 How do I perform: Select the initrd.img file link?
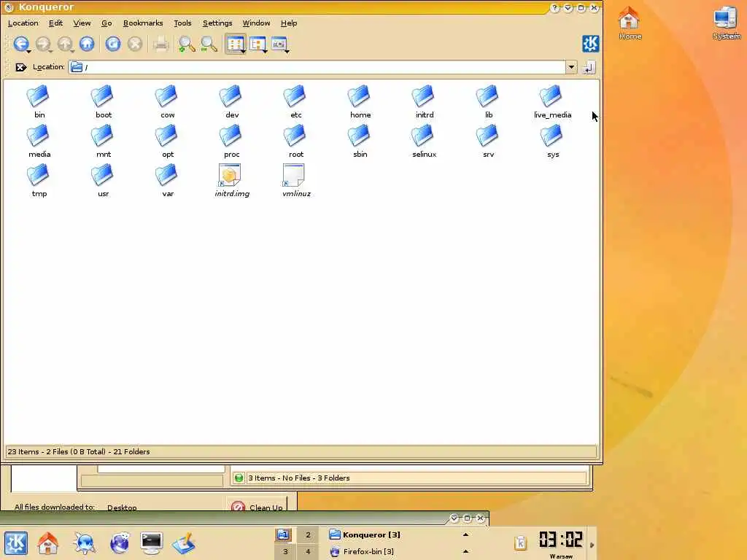click(232, 181)
